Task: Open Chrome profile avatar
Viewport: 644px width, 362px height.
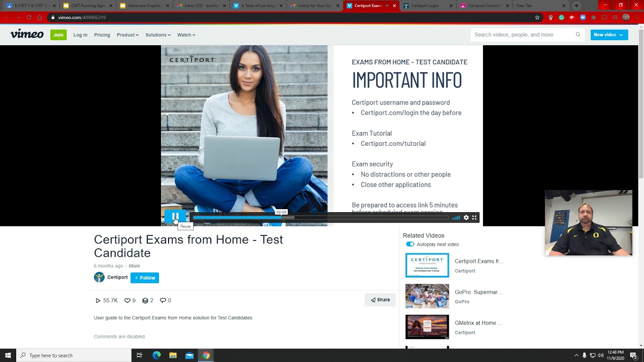Action: pos(626,18)
